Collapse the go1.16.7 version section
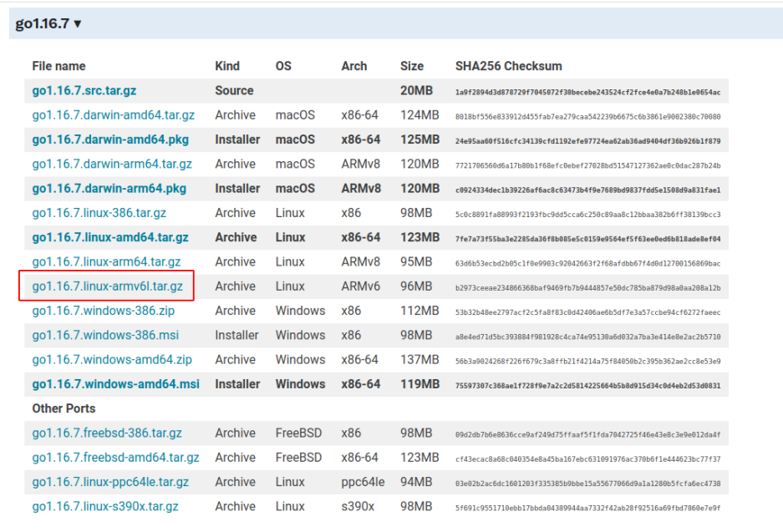This screenshot has width=783, height=532. coord(48,23)
